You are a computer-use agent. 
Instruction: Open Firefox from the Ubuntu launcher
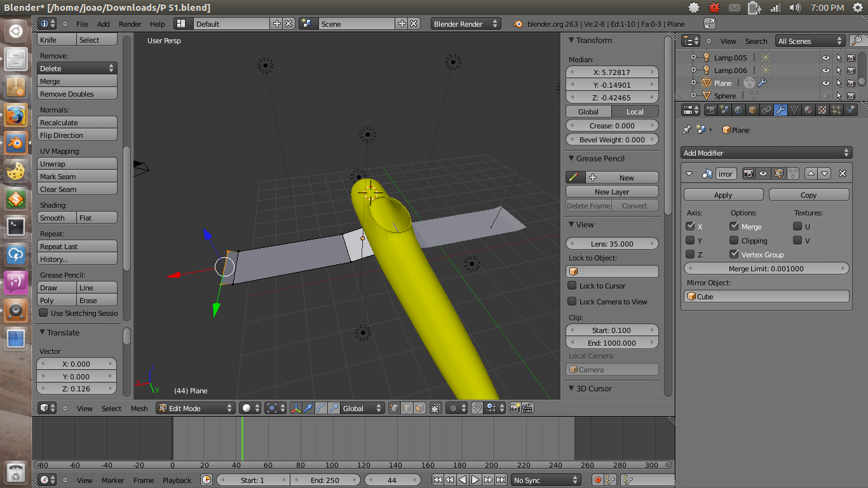(x=16, y=116)
